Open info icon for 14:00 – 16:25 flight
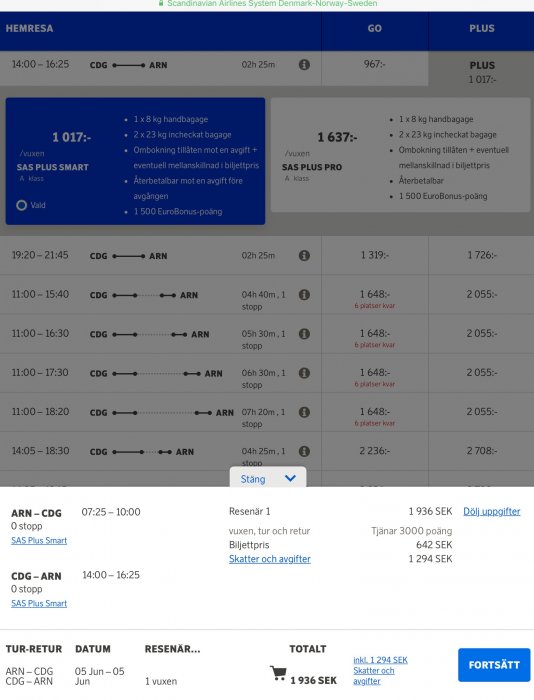Viewport: 534px width, 700px height. pos(304,65)
